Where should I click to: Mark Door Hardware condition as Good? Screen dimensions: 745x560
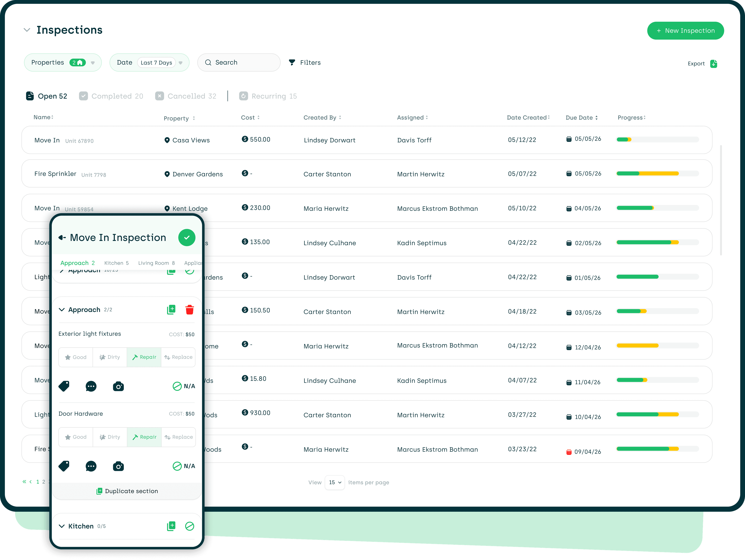(x=76, y=437)
